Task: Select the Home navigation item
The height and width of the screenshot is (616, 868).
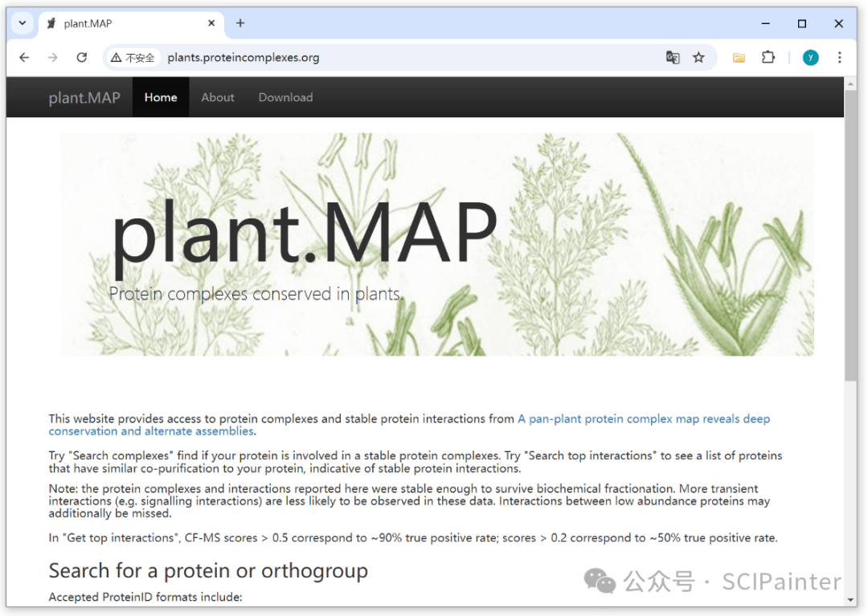Action: tap(160, 97)
